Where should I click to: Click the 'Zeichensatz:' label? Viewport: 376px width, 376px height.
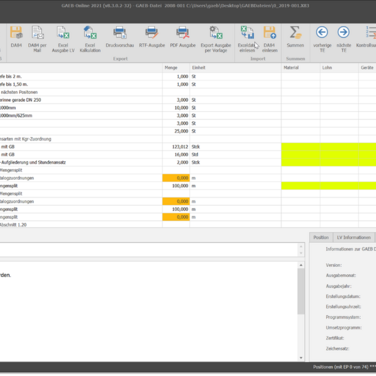(337, 349)
